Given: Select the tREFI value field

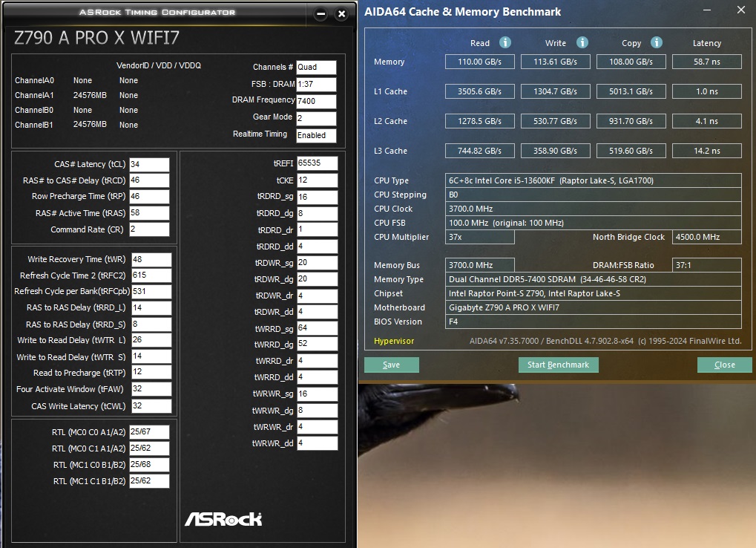Looking at the screenshot, I should pyautogui.click(x=318, y=163).
